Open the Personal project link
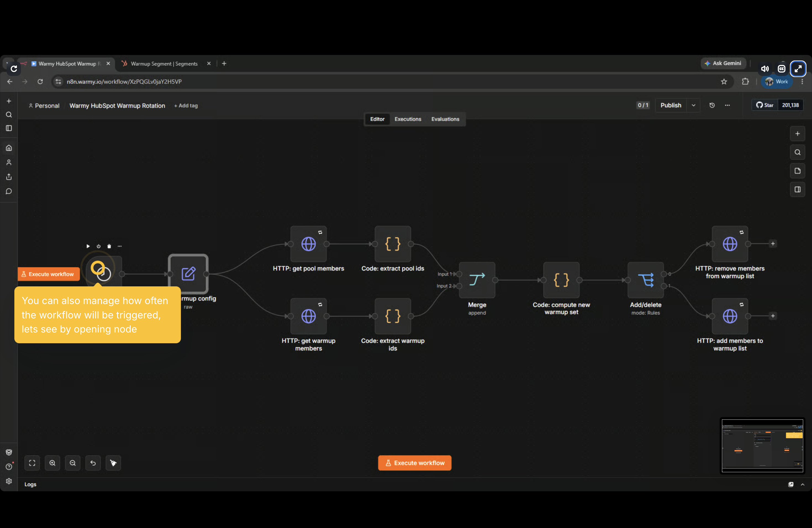The width and height of the screenshot is (812, 528). [44, 106]
